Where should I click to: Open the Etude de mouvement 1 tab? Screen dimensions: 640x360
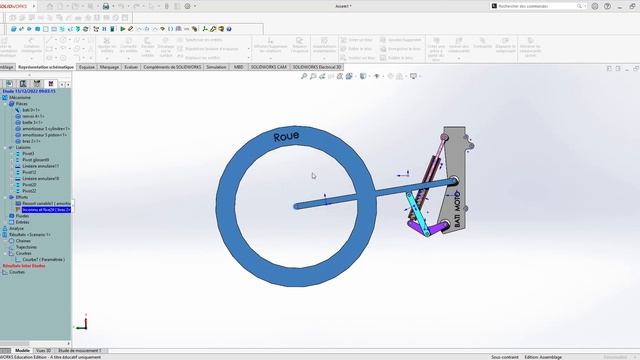click(x=79, y=351)
